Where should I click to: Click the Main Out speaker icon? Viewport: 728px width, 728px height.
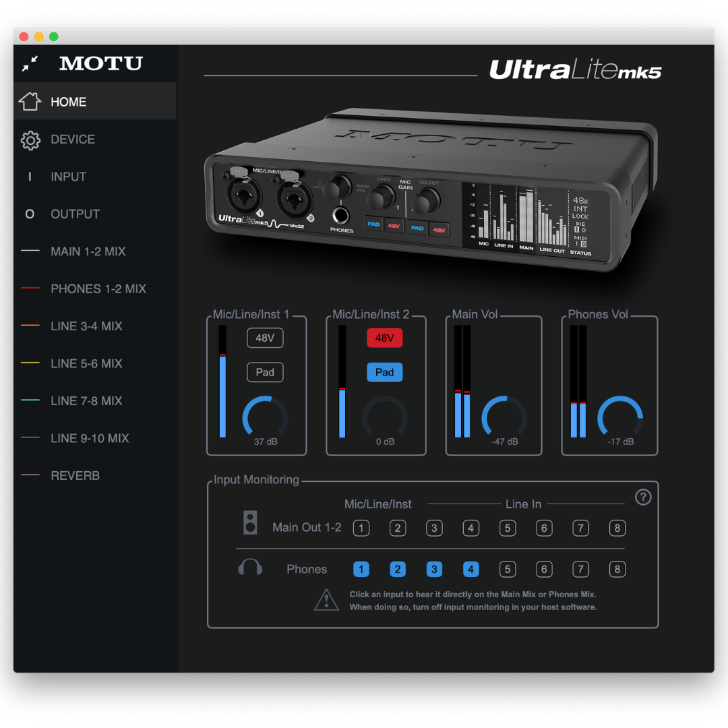click(250, 523)
